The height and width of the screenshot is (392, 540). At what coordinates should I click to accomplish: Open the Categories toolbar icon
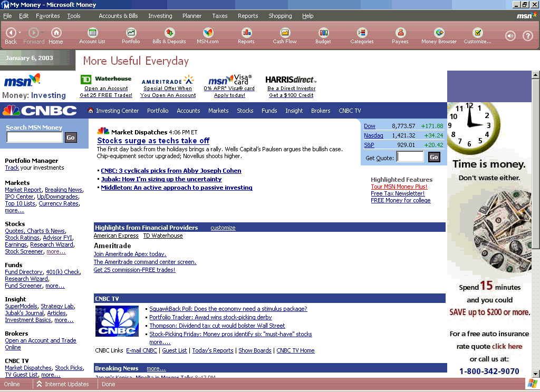click(362, 35)
